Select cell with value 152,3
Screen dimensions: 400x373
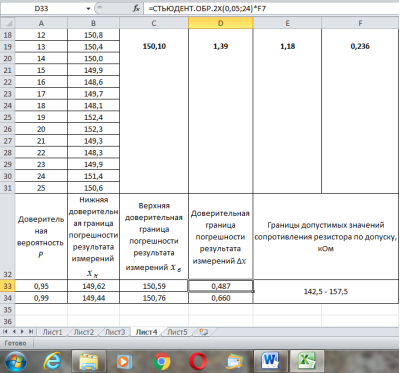[93, 129]
